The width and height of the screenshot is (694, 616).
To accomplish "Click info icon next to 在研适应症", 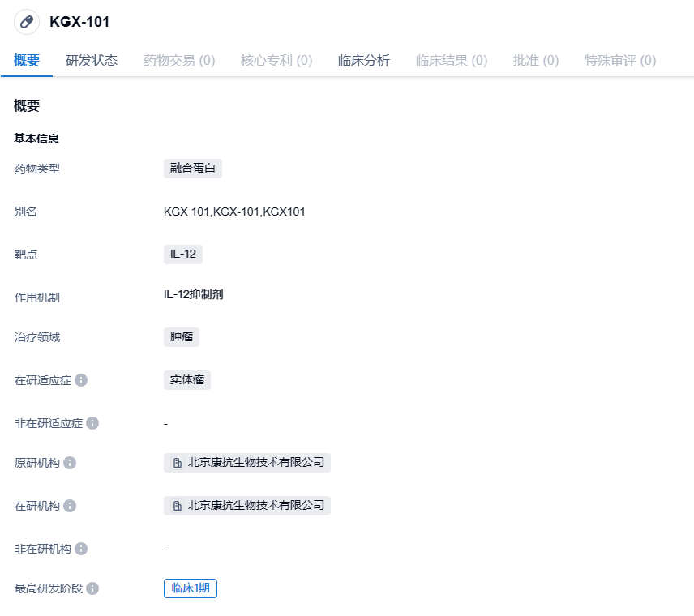I will click(x=81, y=380).
